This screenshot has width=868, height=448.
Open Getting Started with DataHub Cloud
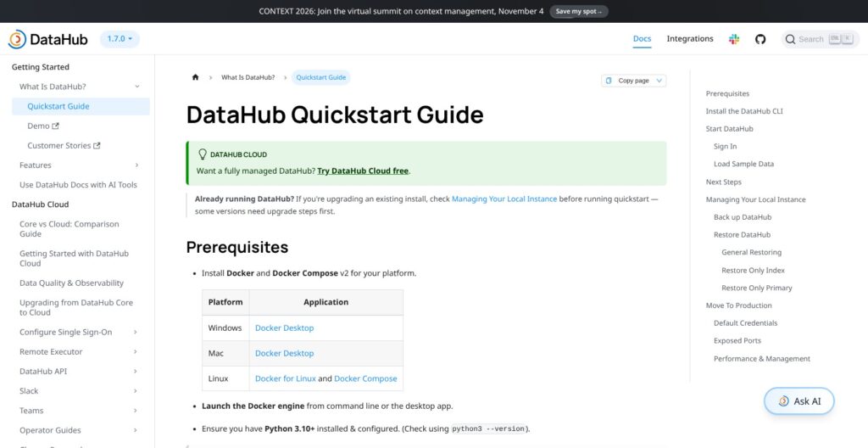(75, 259)
